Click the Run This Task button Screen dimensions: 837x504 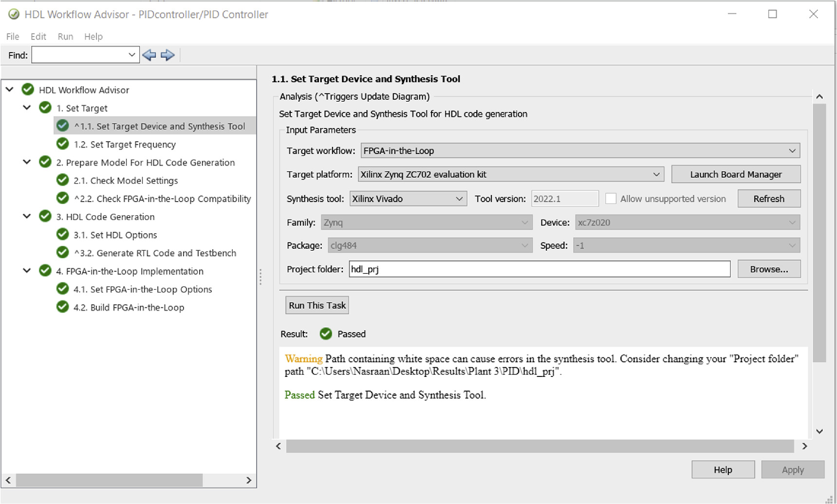pos(317,305)
